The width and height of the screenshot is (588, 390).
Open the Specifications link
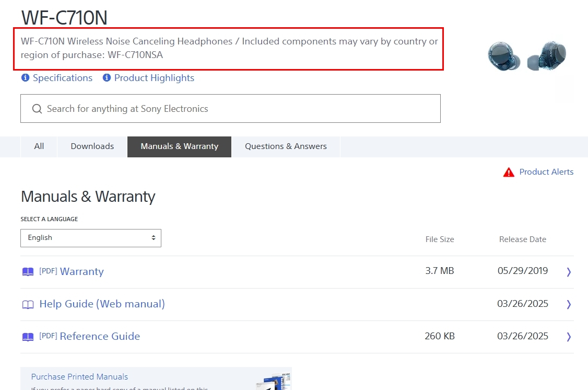click(63, 78)
